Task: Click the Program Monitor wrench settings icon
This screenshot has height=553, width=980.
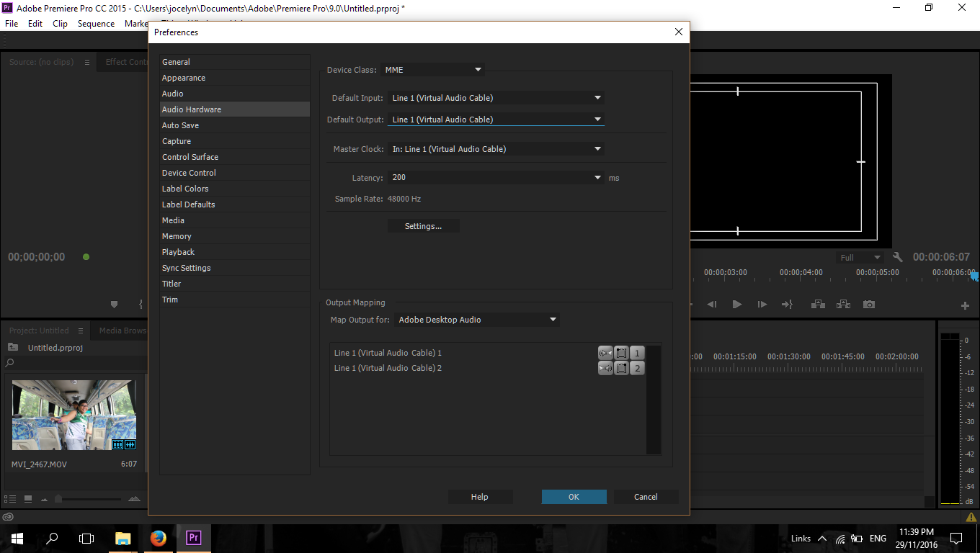Action: click(x=897, y=257)
